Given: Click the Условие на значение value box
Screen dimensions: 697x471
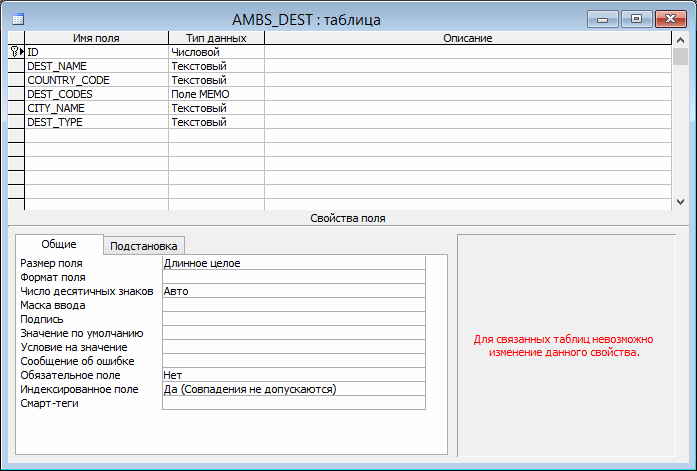Looking at the screenshot, I should point(294,347).
